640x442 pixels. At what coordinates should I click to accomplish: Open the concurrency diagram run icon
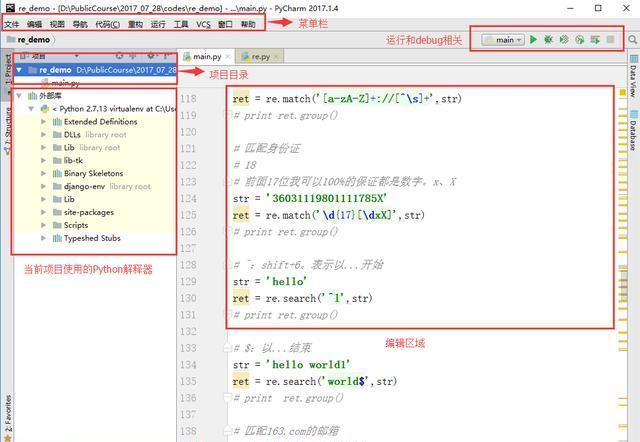[x=595, y=40]
